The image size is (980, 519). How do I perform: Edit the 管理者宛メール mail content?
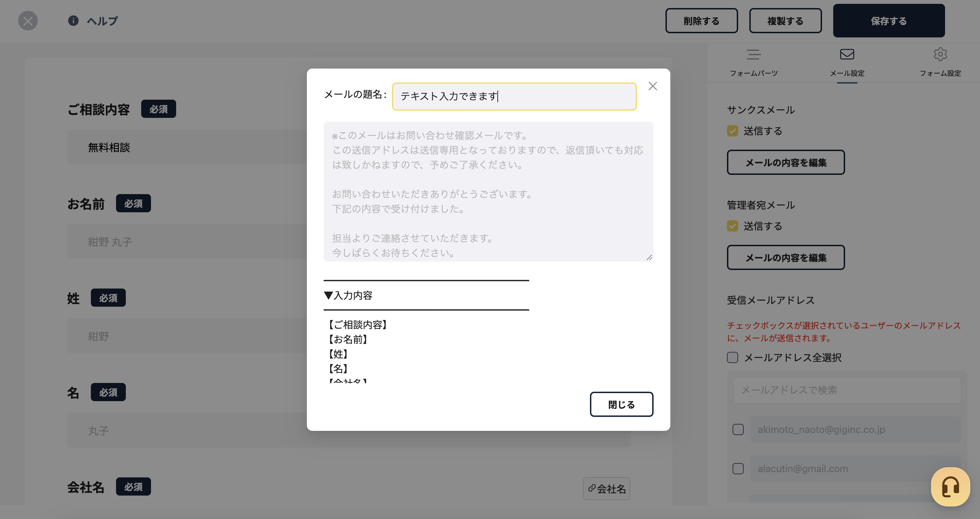(x=786, y=258)
